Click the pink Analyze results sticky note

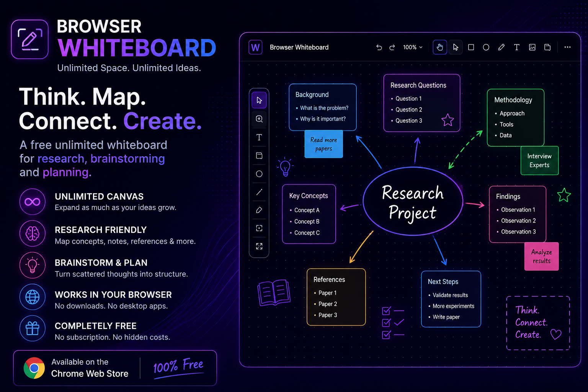click(x=541, y=256)
